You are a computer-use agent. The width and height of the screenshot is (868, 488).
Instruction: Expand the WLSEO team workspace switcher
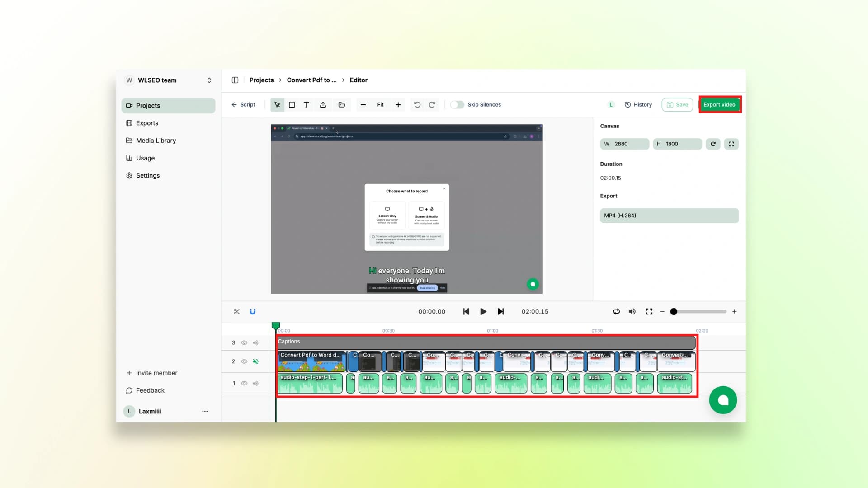(x=209, y=80)
